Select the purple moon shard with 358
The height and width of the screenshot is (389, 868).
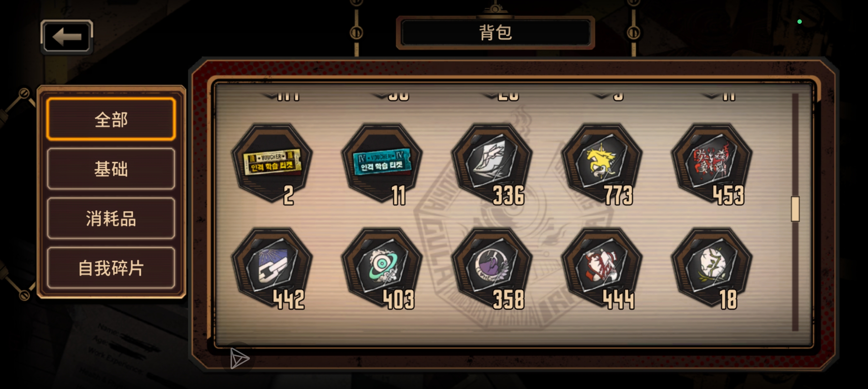[x=492, y=267]
